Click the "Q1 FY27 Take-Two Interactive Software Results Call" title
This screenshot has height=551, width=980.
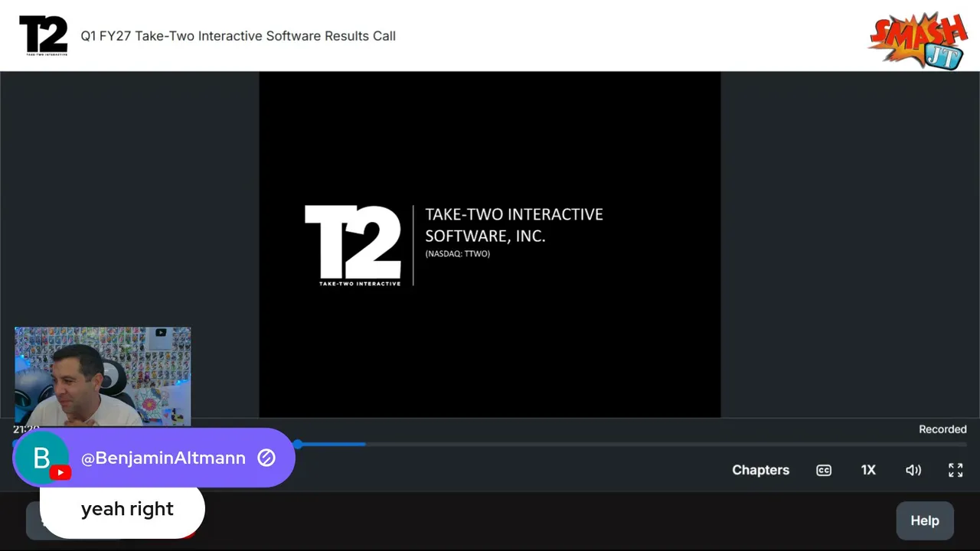pos(238,36)
